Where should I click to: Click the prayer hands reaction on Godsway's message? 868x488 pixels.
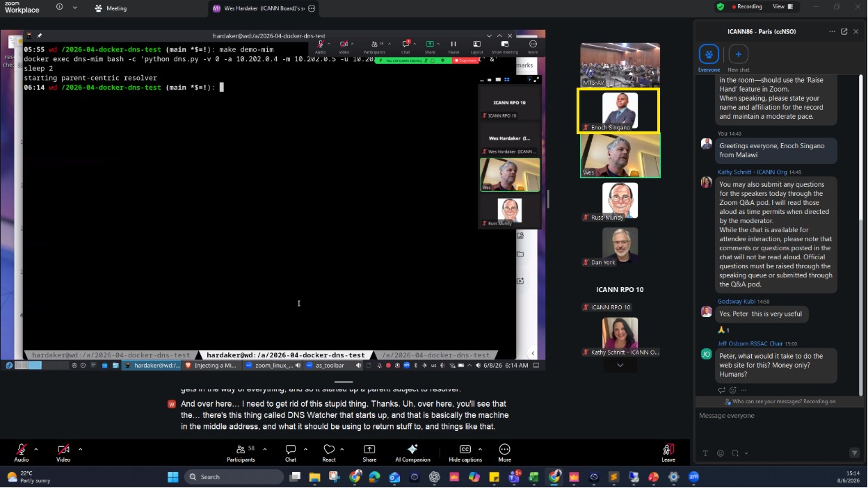click(x=724, y=330)
